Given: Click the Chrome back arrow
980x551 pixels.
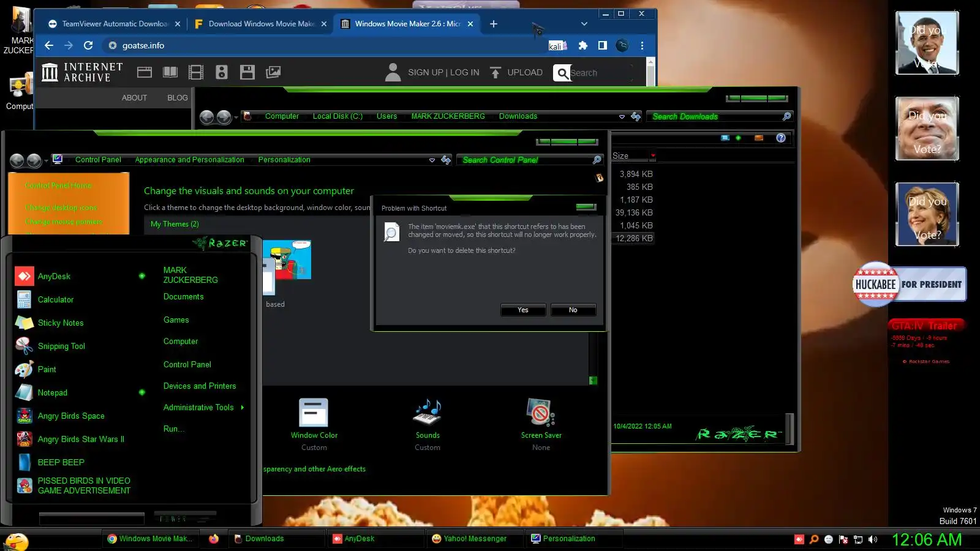Looking at the screenshot, I should [49, 45].
